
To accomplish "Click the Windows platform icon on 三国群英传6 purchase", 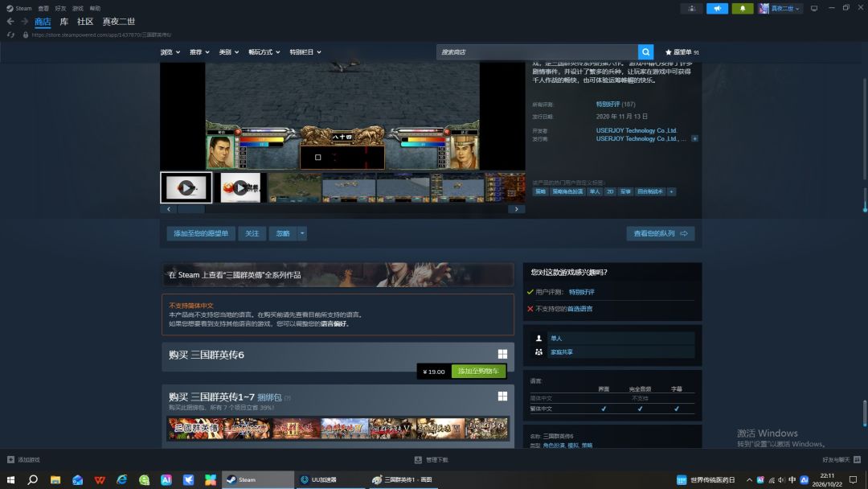I will (502, 355).
